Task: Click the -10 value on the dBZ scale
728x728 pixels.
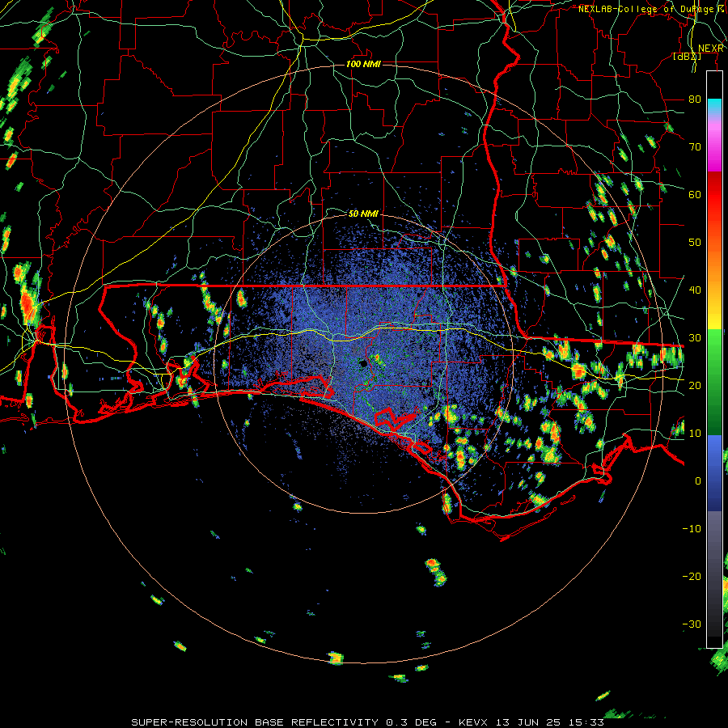Action: [692, 529]
